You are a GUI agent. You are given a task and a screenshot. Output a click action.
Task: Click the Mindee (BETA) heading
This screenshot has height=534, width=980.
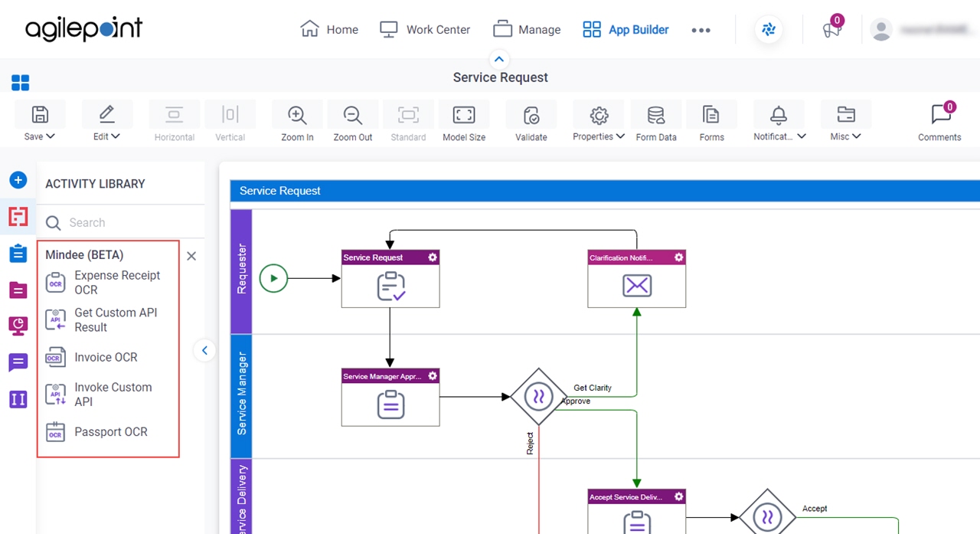84,255
